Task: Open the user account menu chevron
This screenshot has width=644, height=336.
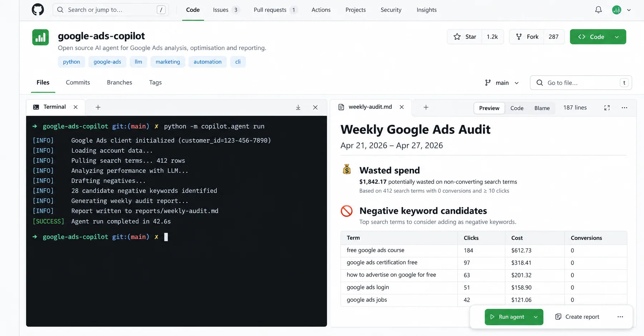Action: coord(629,10)
